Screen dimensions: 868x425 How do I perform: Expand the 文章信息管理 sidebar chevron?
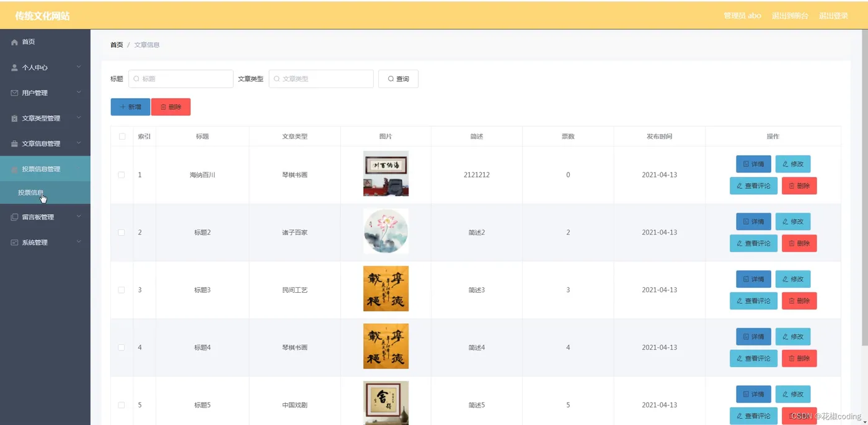pos(79,143)
